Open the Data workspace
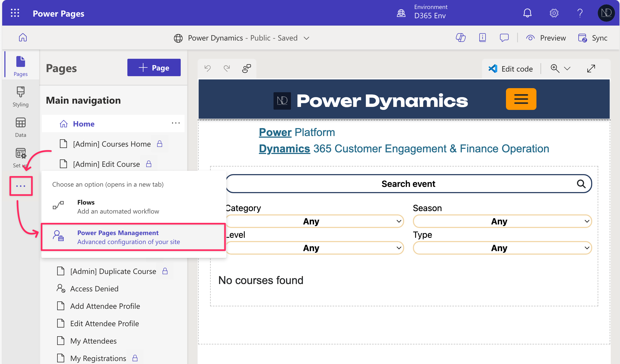This screenshot has width=620, height=364. (x=20, y=127)
